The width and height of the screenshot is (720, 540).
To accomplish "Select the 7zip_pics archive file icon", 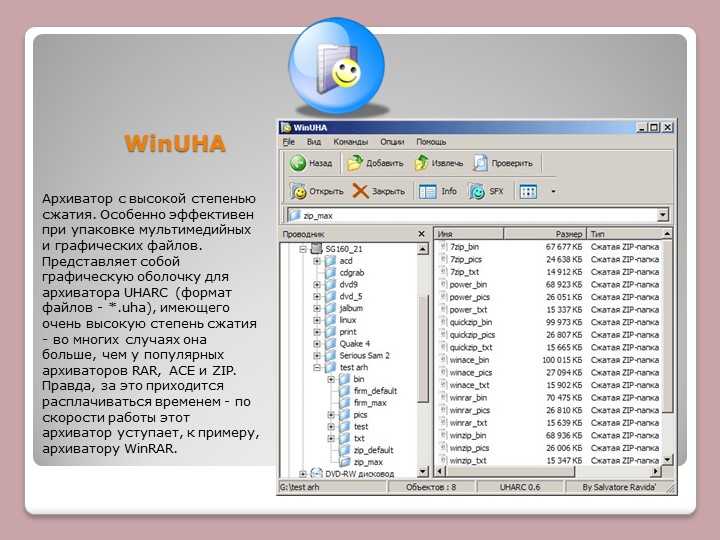I will [x=443, y=259].
